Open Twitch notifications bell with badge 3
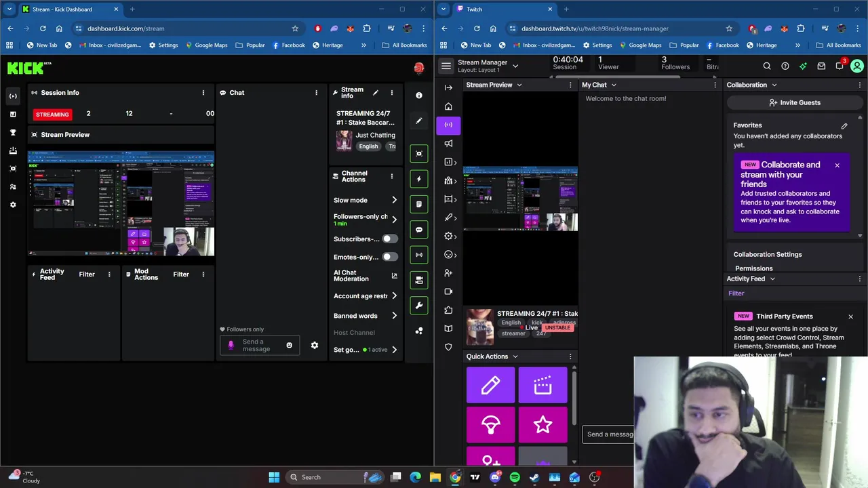Viewport: 868px width, 488px height. point(840,66)
